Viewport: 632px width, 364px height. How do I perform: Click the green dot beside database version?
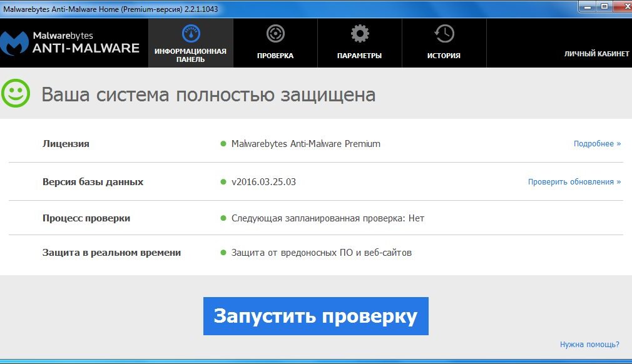223,182
